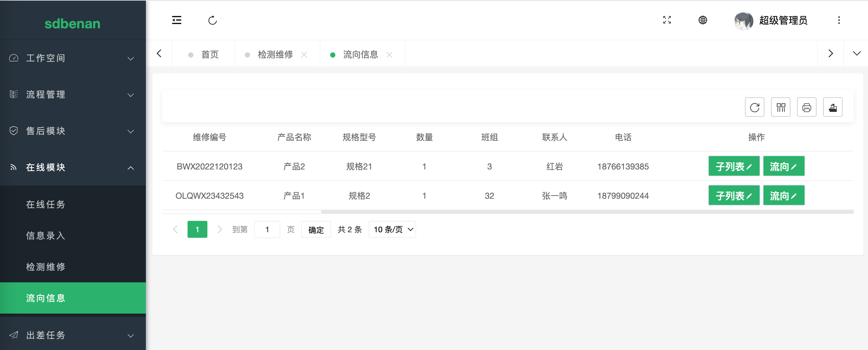Open the vertical three-dot more menu

tap(839, 20)
